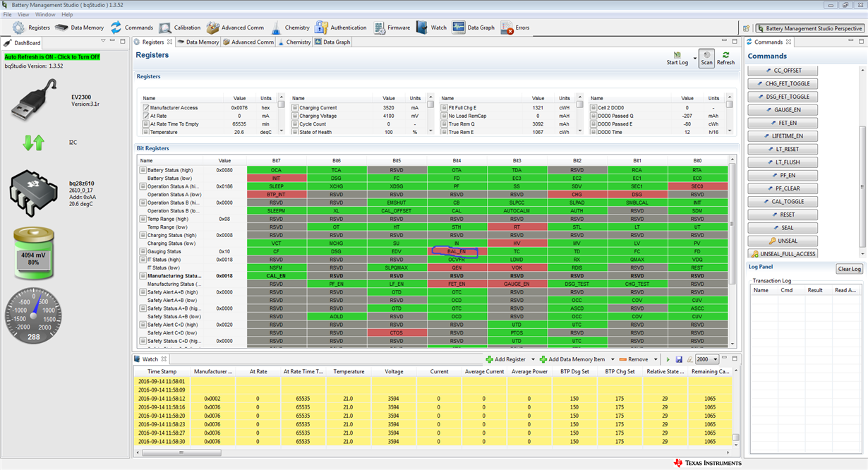Click the UNSEAL_FULL_ACCESS command button
868x470 pixels.
(783, 254)
